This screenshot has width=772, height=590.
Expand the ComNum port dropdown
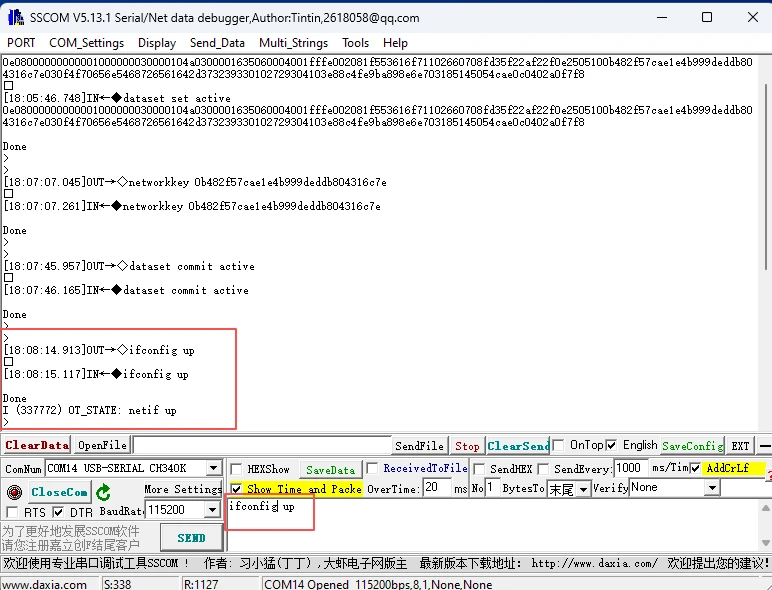click(x=213, y=468)
